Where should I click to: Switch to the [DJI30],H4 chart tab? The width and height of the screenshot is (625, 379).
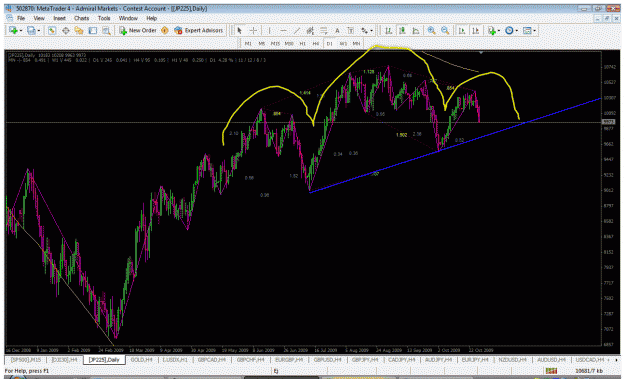[65, 359]
